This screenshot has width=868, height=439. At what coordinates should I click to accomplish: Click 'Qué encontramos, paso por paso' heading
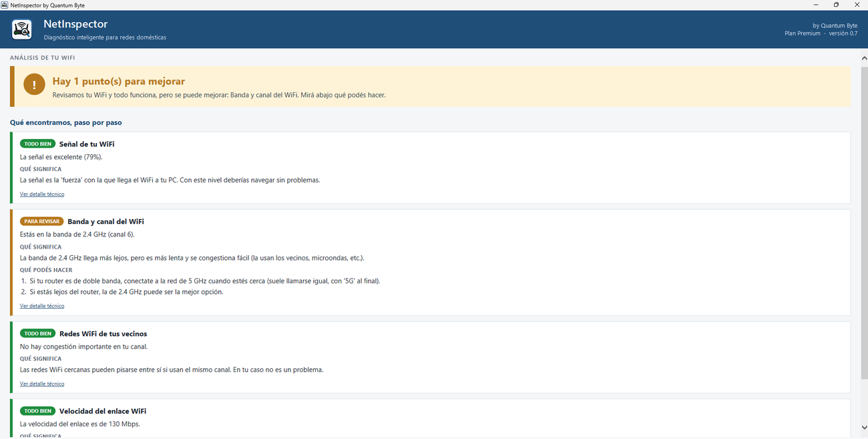pyautogui.click(x=66, y=123)
